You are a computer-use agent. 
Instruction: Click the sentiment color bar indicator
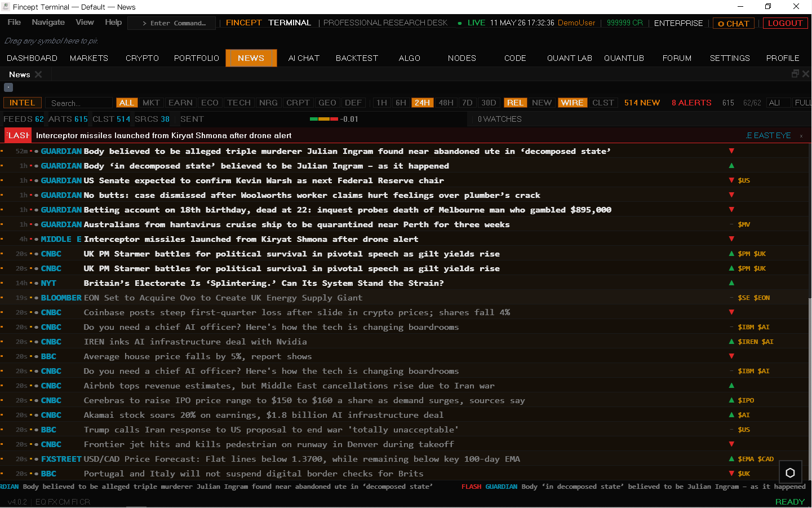pos(324,119)
